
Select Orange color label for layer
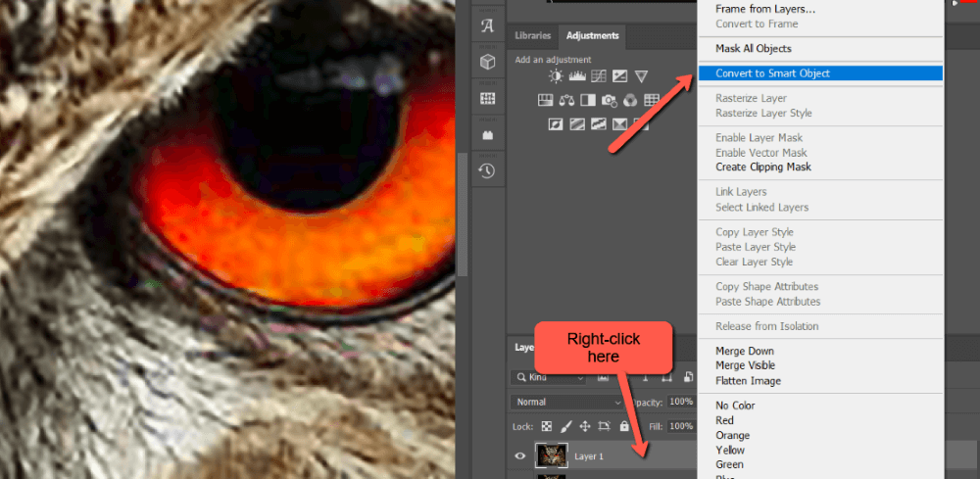pos(732,435)
